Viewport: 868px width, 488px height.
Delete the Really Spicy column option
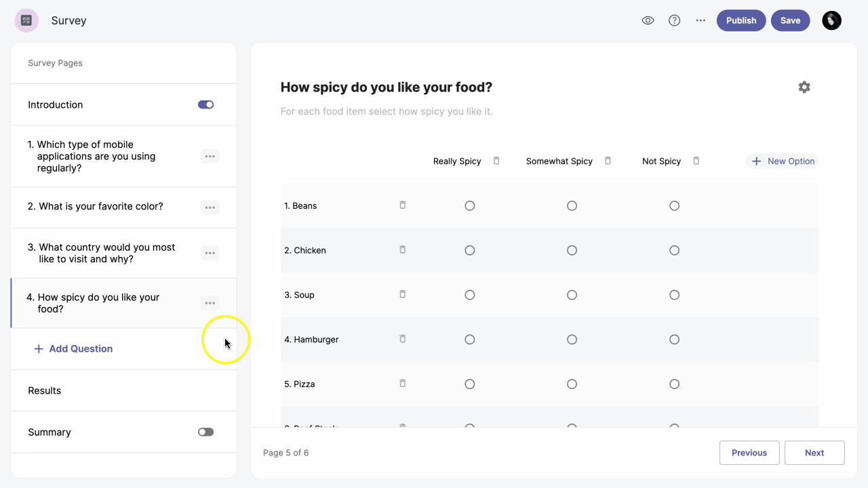pyautogui.click(x=496, y=161)
